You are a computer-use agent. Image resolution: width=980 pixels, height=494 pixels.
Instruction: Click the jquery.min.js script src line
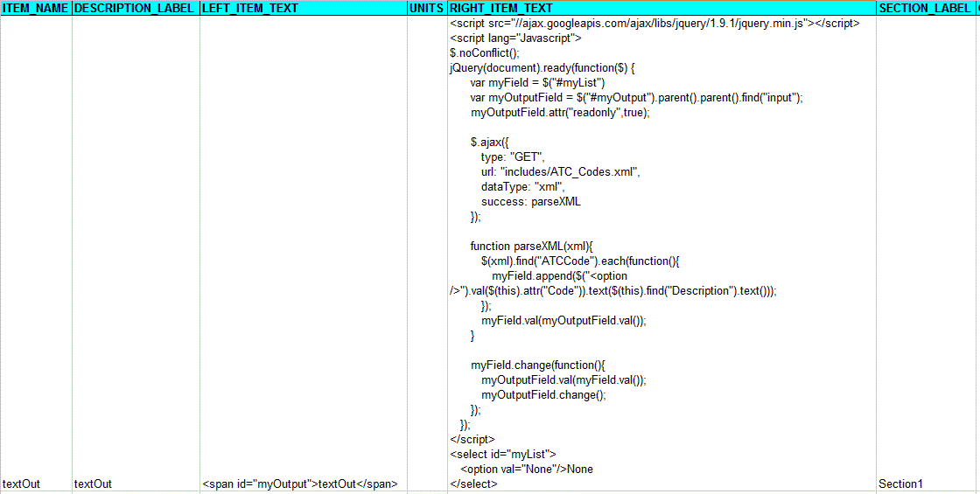click(652, 24)
